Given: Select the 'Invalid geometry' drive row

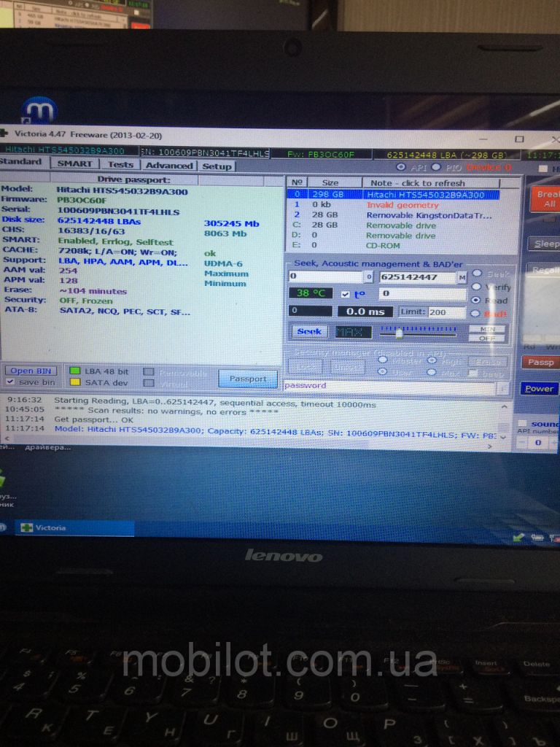Looking at the screenshot, I should pos(393,205).
